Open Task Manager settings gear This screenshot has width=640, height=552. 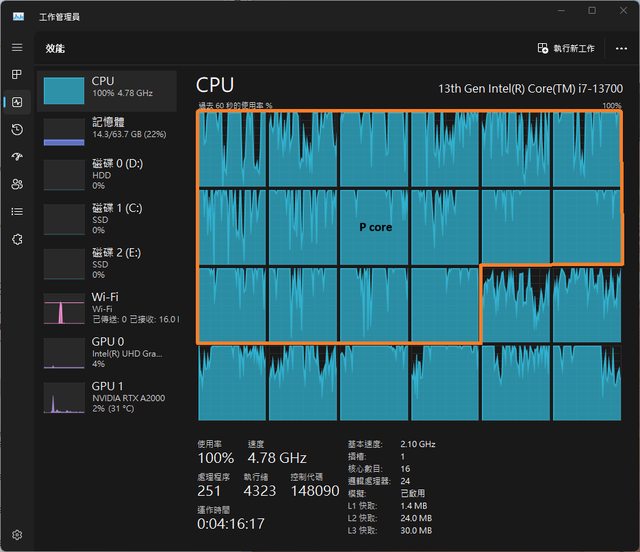pos(17,535)
